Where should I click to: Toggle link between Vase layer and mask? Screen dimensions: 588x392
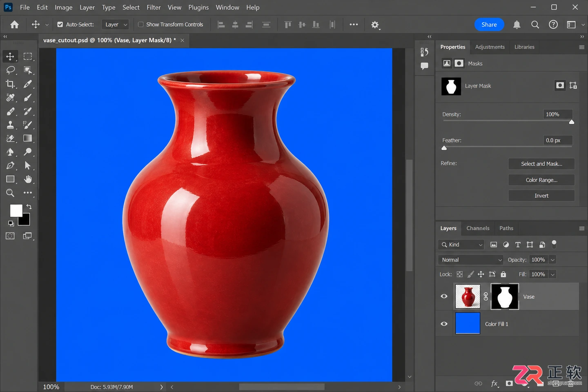click(x=486, y=296)
